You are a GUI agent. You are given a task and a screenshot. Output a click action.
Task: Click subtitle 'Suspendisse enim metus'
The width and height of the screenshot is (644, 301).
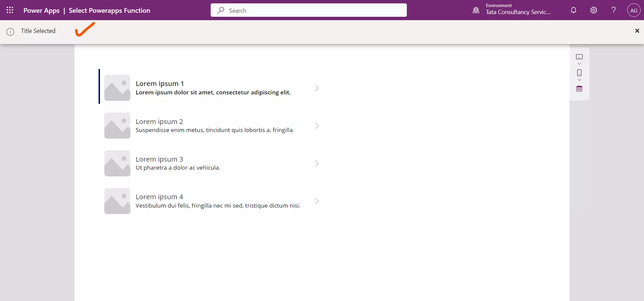214,130
